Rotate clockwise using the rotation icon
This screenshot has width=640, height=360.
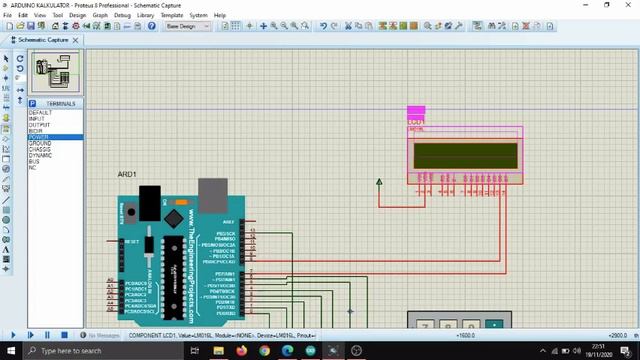tap(20, 59)
